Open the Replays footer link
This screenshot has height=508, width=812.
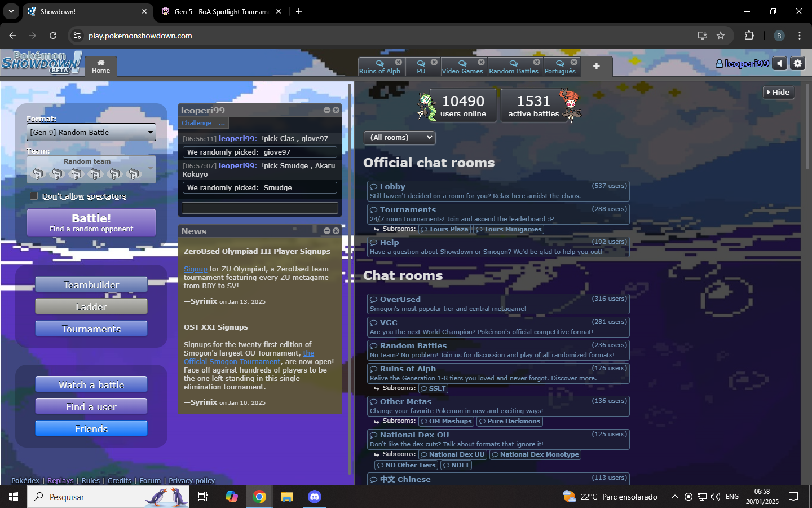click(60, 480)
